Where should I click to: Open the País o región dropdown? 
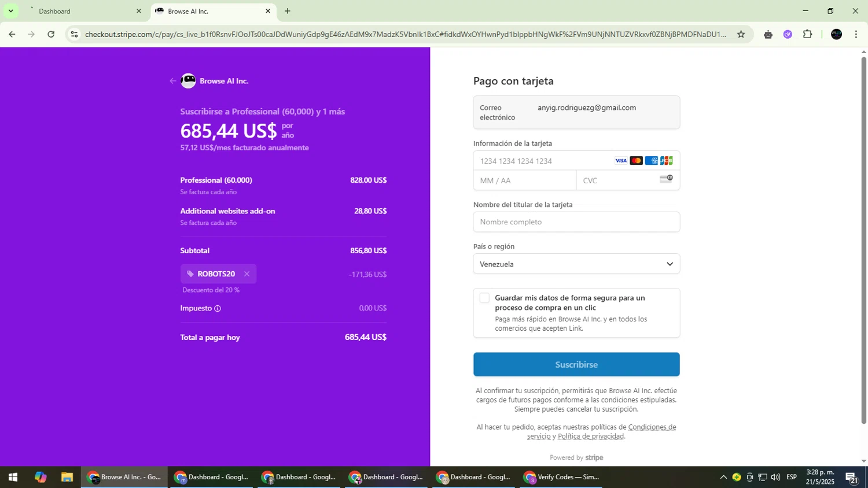(x=576, y=264)
